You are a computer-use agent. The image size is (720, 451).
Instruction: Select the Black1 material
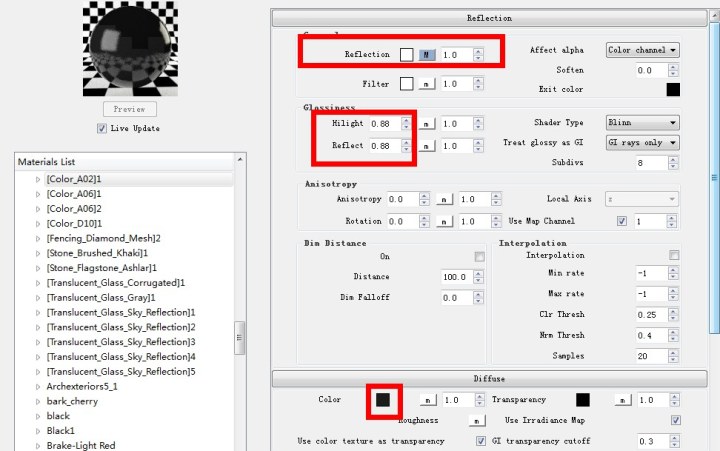[60, 431]
